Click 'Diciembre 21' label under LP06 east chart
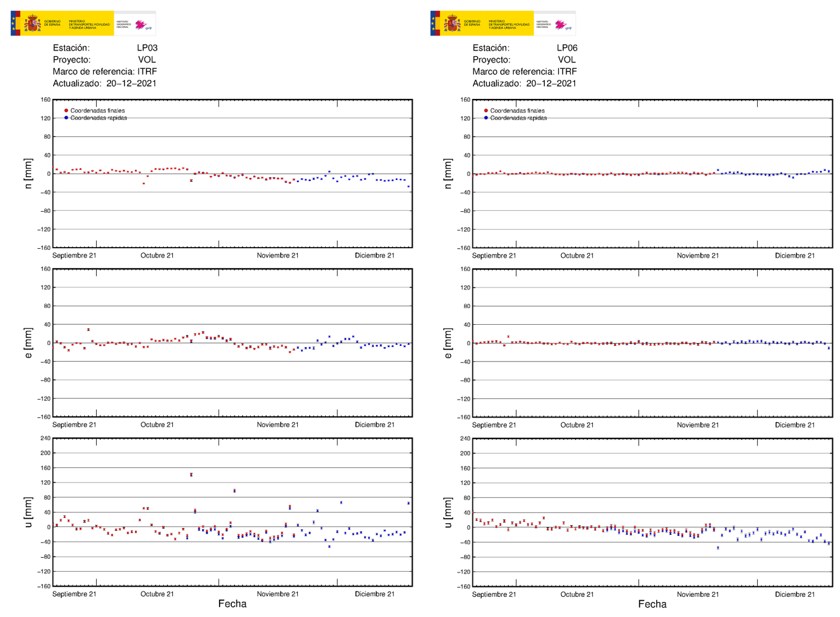 pos(795,425)
